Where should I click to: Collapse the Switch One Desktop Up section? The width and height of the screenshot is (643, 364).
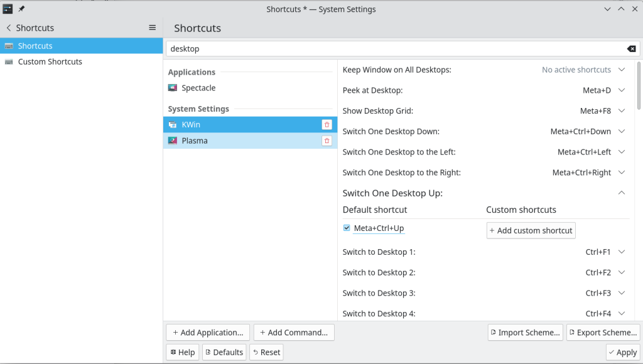622,193
